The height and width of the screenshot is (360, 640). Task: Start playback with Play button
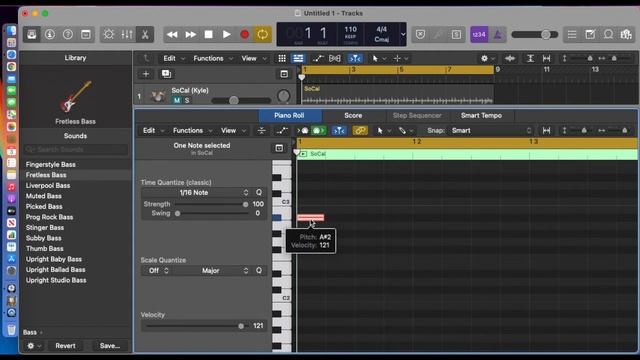click(x=227, y=35)
